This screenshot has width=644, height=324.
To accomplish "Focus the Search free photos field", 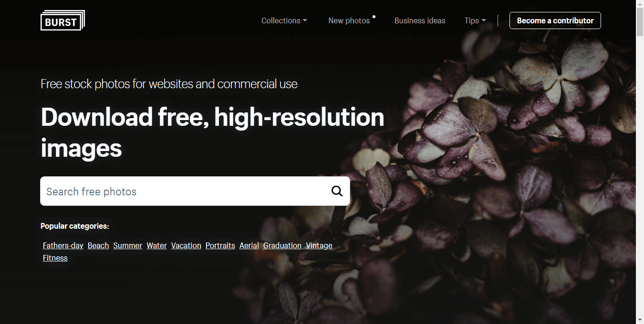I will [184, 191].
